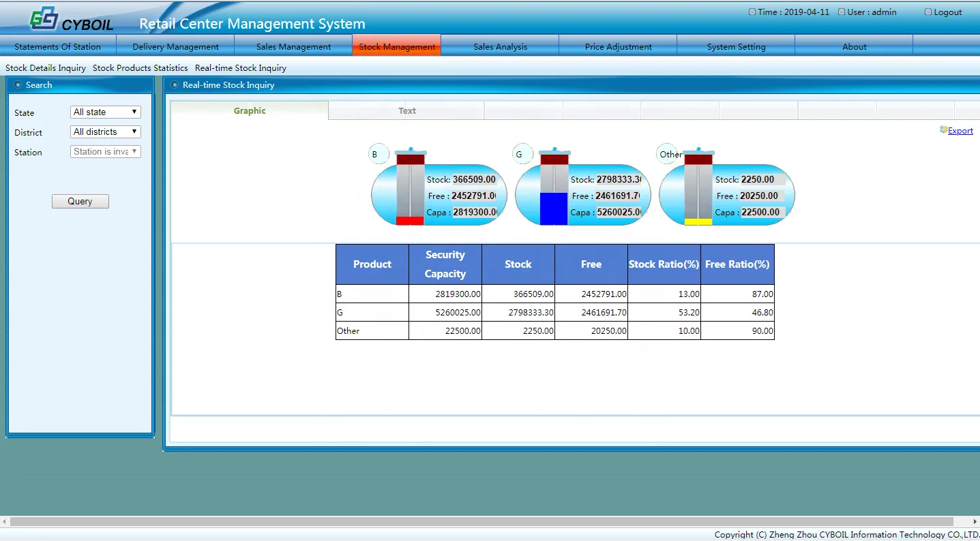Screen dimensions: 980x541
Task: Open the State dropdown
Action: 106,112
